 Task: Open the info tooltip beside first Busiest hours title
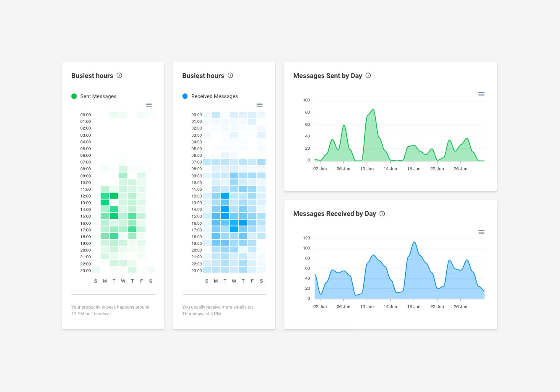coord(119,75)
